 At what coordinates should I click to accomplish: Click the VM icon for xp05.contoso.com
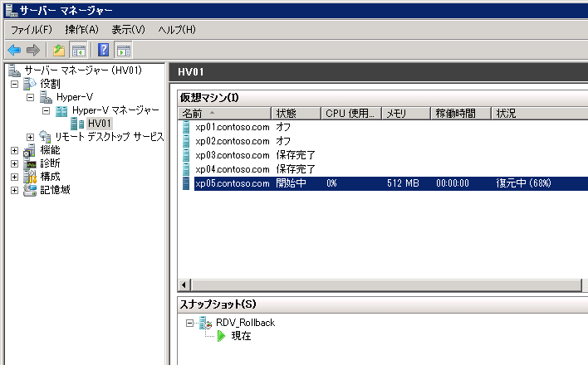[186, 183]
